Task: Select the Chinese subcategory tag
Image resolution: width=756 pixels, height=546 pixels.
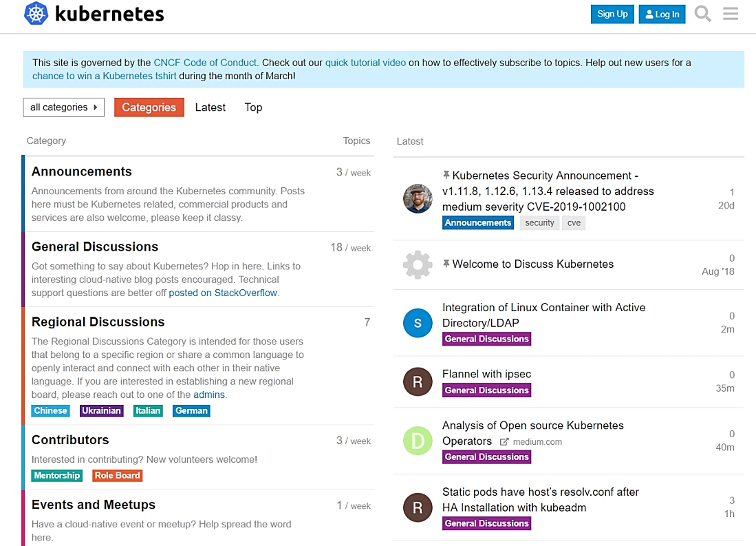Action: 50,411
